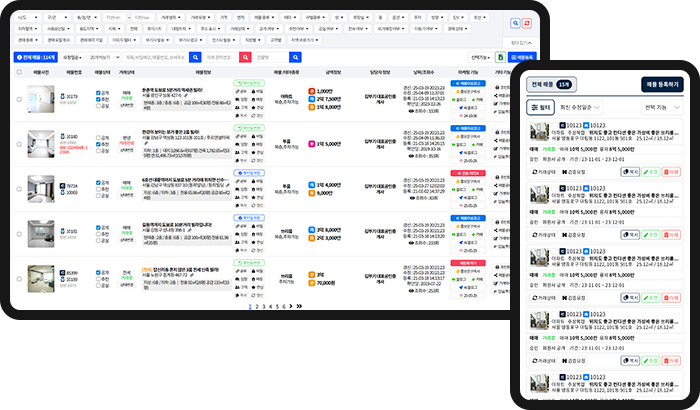Click the magnifier icon beside the red refresh icon

[515, 23]
